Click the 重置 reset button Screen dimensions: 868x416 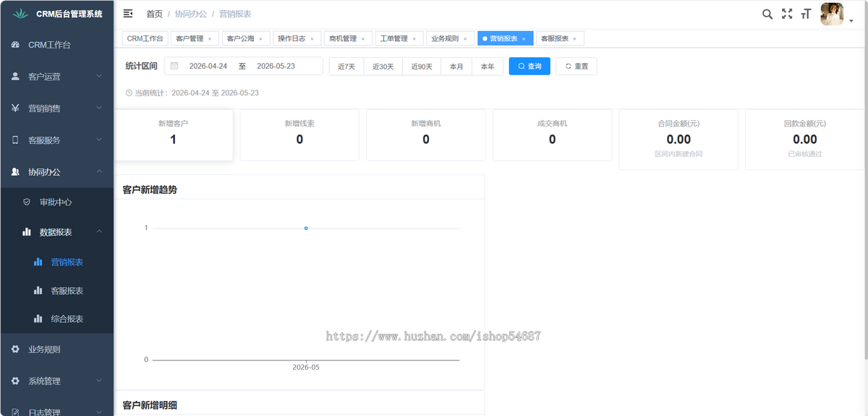point(576,66)
